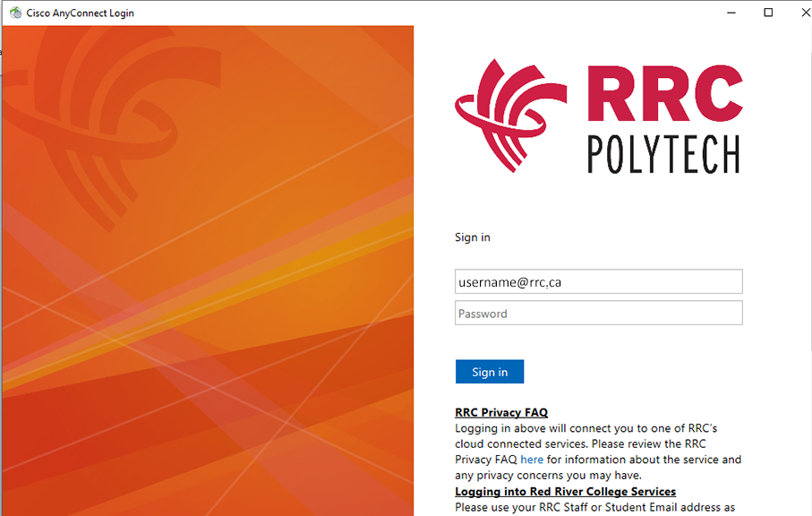Follow the 'here' Privacy FAQ link

532,460
